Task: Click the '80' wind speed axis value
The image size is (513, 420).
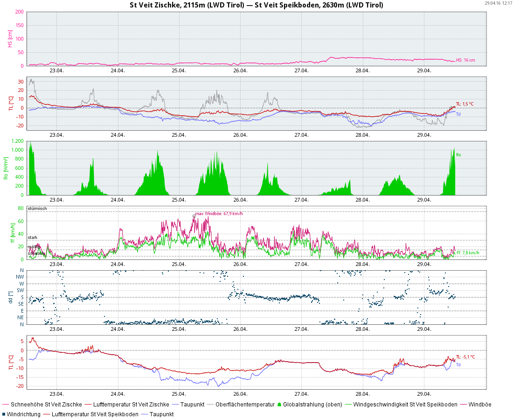Action: (21, 208)
